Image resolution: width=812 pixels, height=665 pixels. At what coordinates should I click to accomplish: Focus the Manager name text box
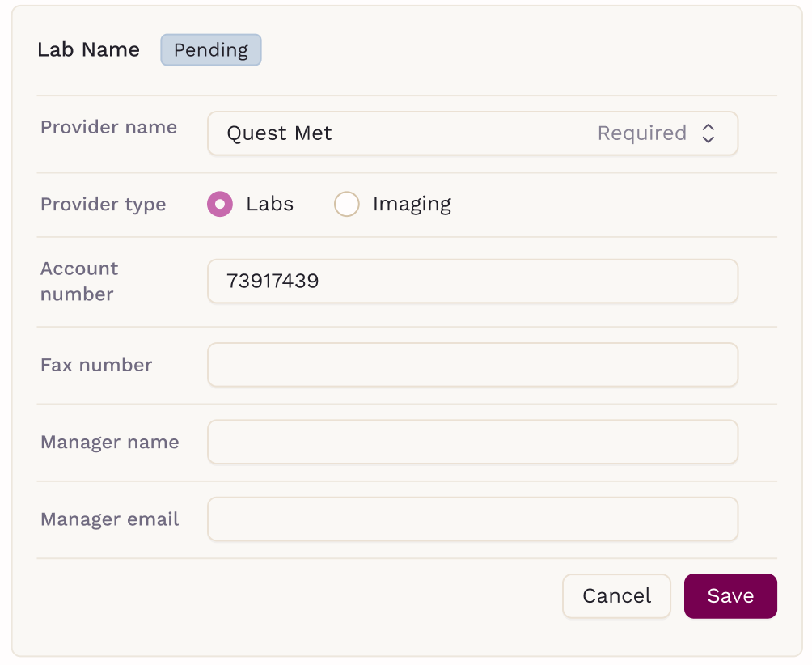click(x=472, y=443)
